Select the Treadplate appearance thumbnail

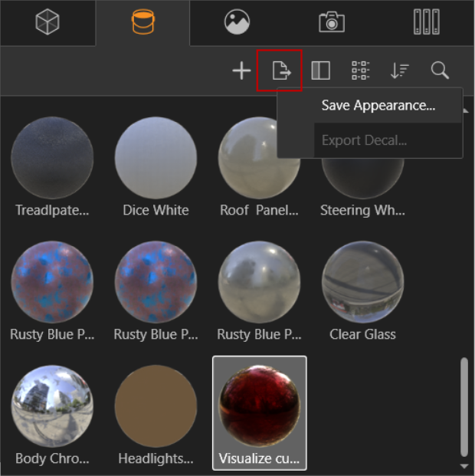52,158
